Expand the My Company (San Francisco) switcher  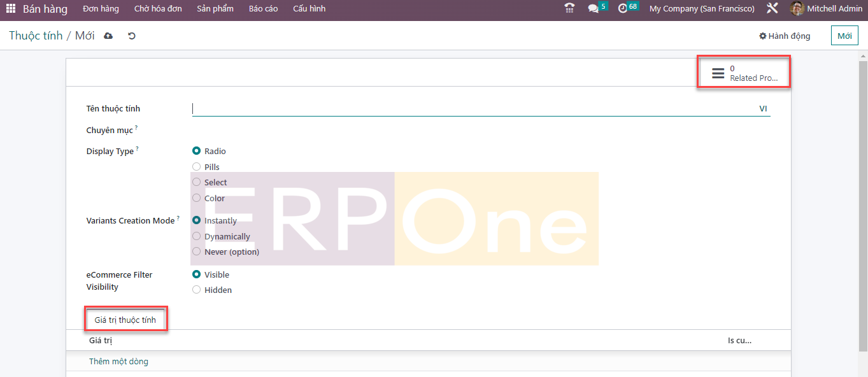click(701, 9)
